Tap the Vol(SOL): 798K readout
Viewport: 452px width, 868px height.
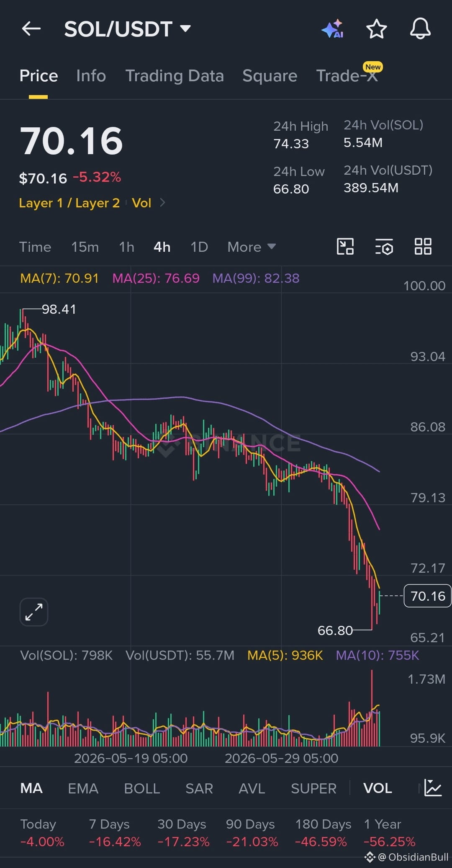pyautogui.click(x=67, y=655)
